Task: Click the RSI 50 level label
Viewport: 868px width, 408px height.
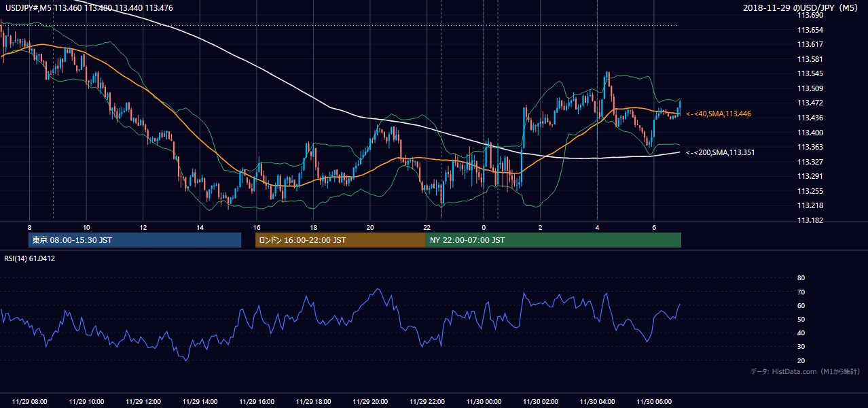Action: 801,319
